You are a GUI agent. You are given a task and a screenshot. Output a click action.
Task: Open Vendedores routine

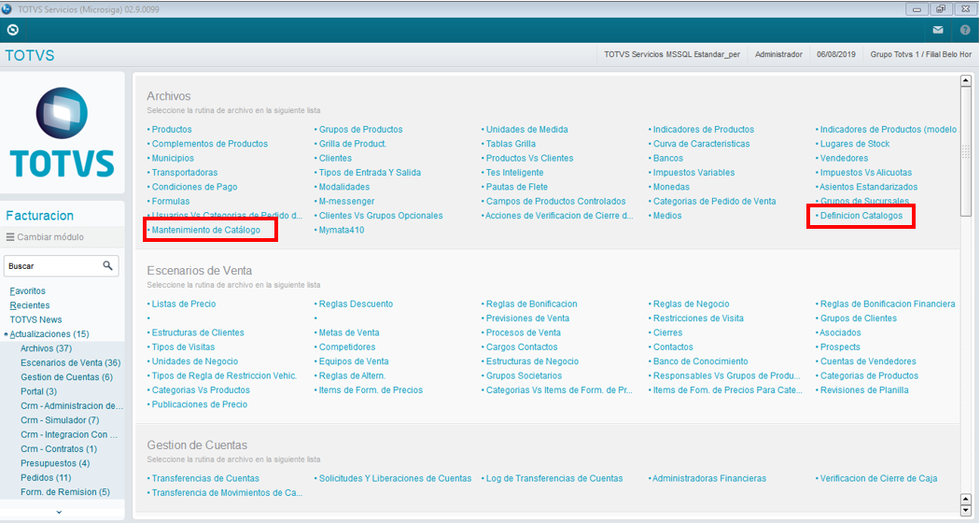point(845,158)
